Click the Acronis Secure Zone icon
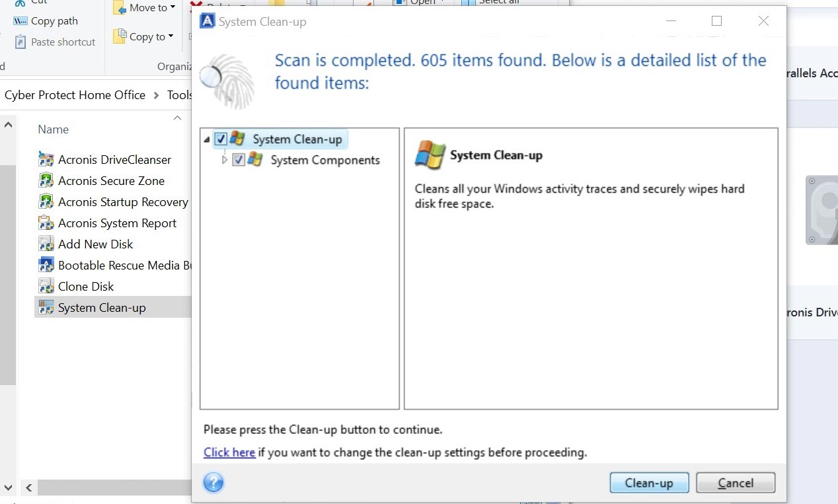Image resolution: width=838 pixels, height=504 pixels. tap(46, 180)
